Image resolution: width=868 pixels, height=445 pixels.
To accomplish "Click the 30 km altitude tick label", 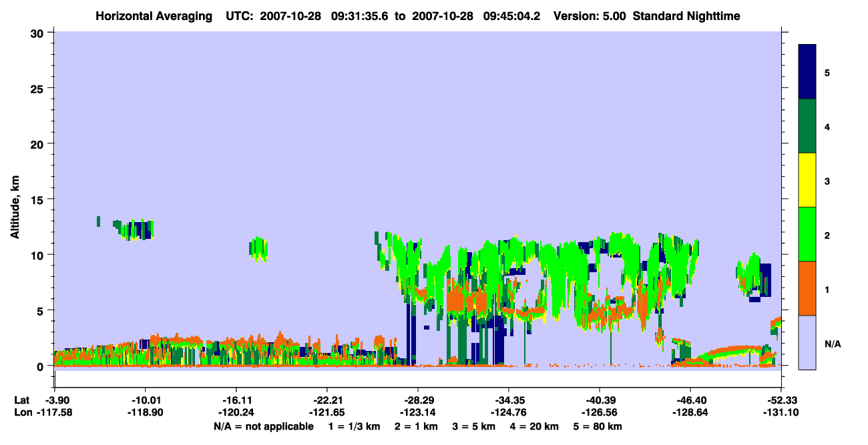I will [39, 33].
